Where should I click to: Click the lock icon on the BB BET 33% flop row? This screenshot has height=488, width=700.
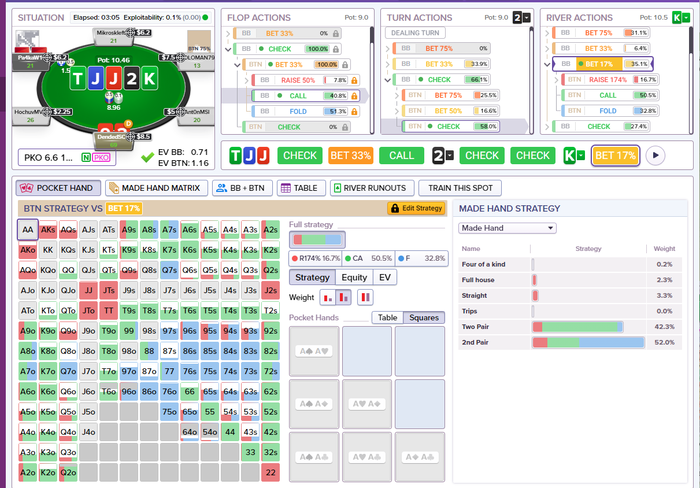tap(336, 33)
